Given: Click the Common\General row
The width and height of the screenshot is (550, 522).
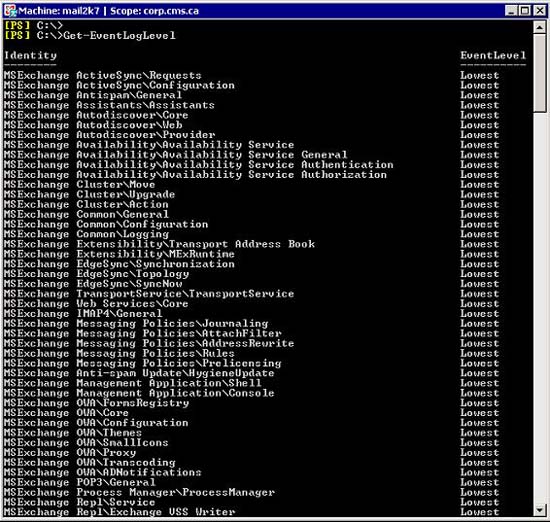Looking at the screenshot, I should pos(251,214).
